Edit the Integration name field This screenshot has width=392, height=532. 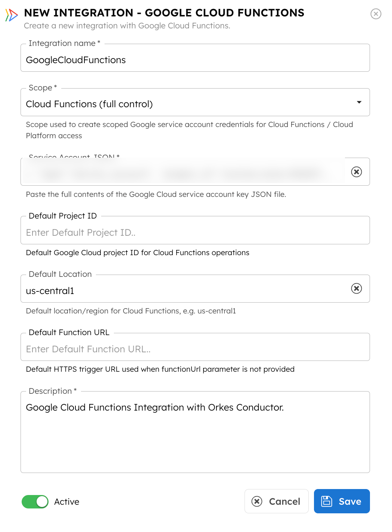(x=195, y=58)
